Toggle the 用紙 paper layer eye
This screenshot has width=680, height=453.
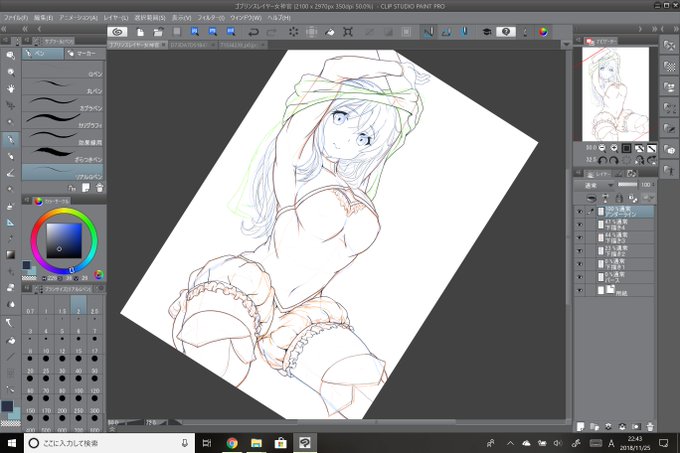(580, 290)
